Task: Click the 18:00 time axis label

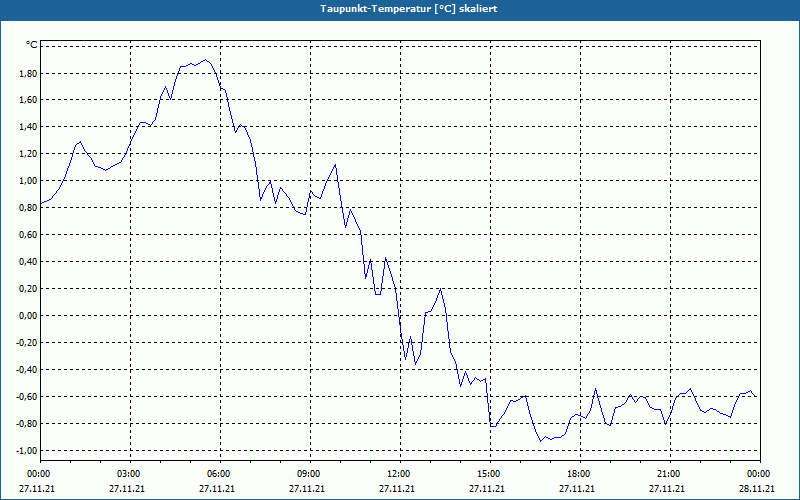Action: [580, 474]
